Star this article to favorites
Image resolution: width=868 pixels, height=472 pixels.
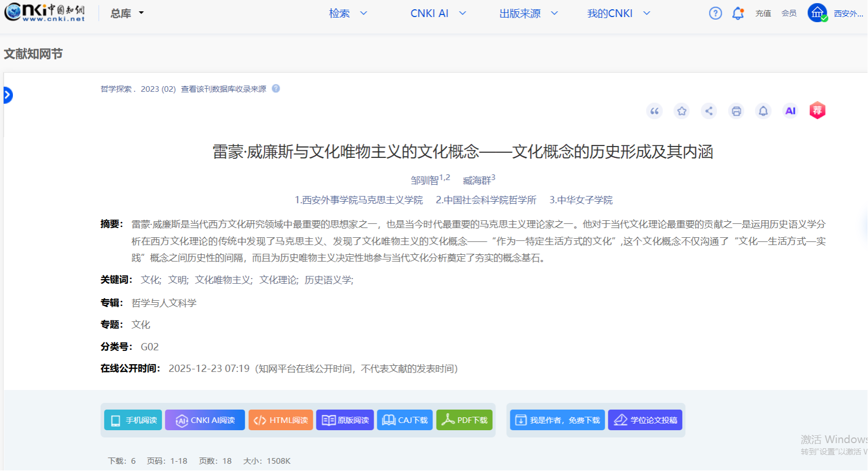[681, 111]
